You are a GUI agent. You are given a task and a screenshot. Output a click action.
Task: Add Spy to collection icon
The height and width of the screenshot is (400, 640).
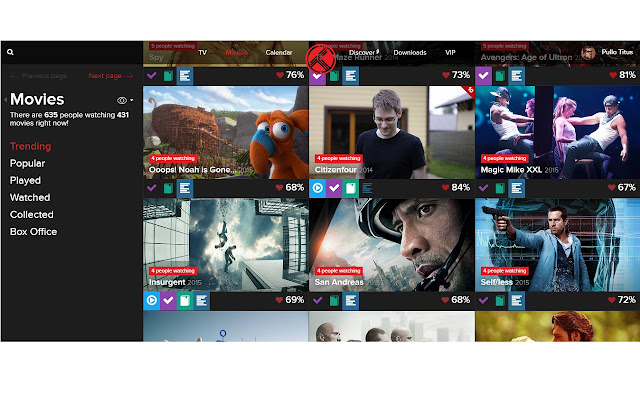click(x=168, y=76)
